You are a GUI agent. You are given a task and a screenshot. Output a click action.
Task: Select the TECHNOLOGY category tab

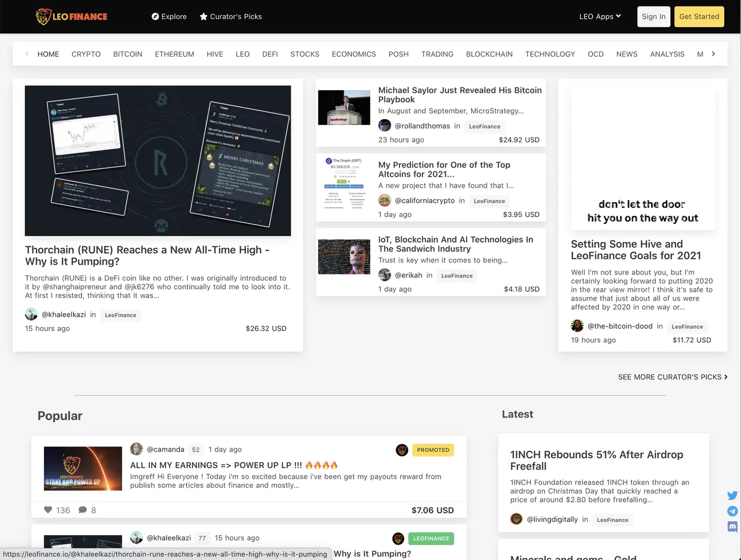click(550, 54)
